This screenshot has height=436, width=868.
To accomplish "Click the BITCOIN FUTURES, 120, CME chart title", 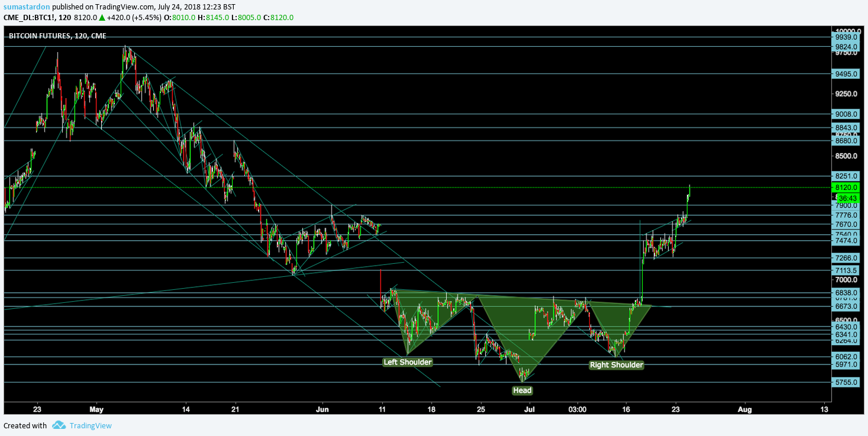I will tap(57, 35).
